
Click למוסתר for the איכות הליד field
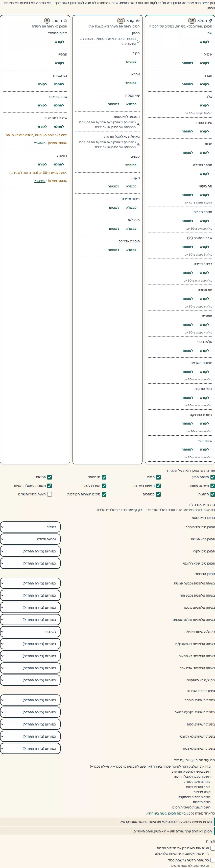(x=187, y=450)
